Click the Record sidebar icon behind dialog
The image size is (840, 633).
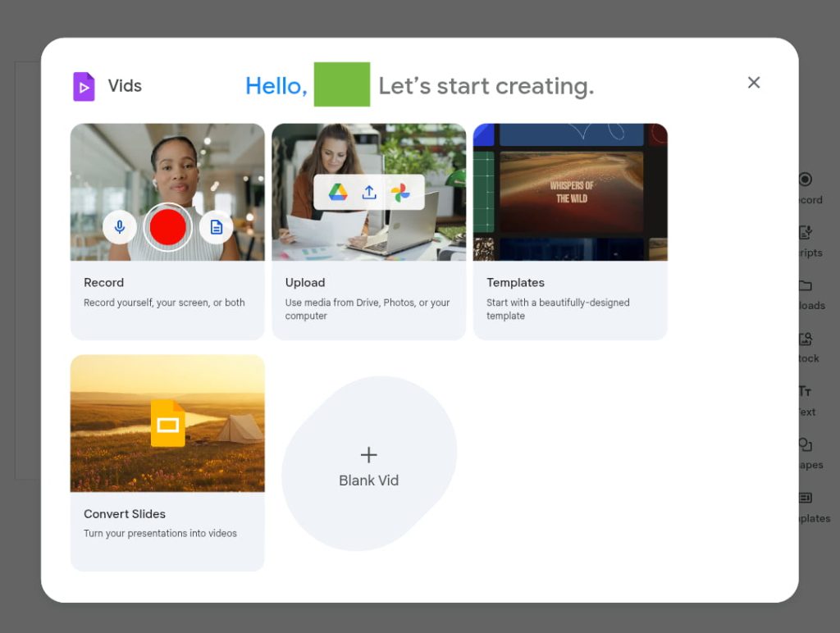(x=806, y=180)
